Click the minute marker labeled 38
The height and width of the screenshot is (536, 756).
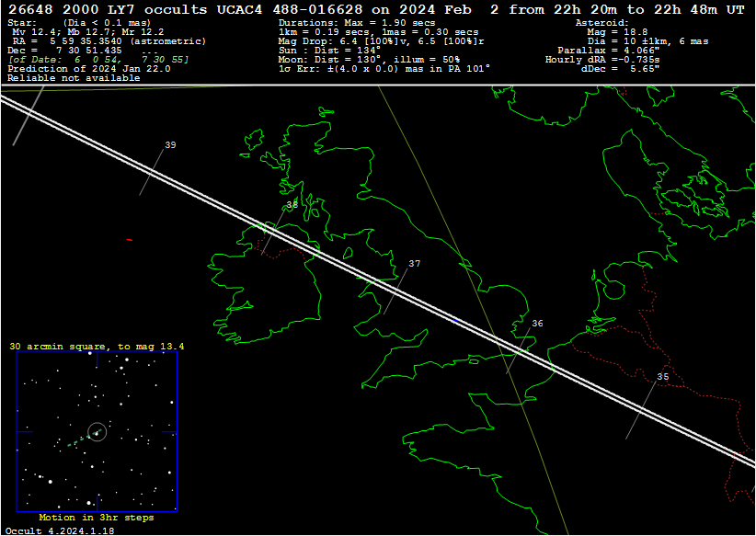click(292, 205)
